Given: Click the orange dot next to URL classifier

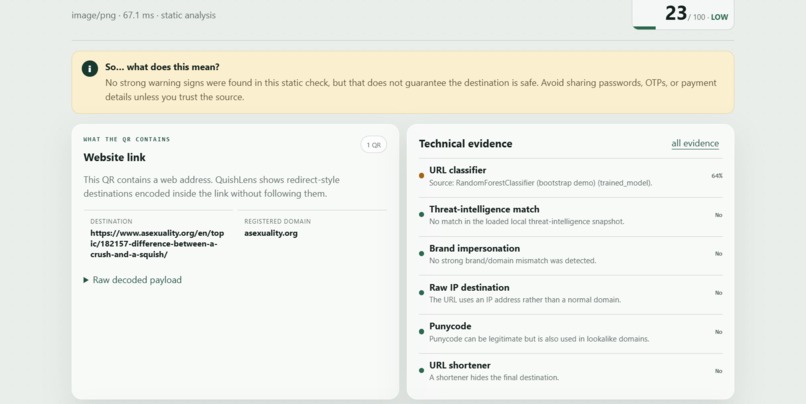Looking at the screenshot, I should pos(422,176).
